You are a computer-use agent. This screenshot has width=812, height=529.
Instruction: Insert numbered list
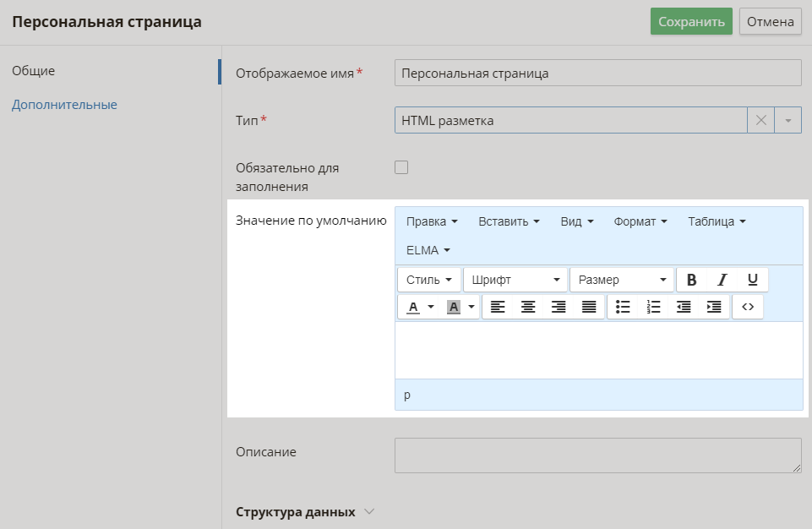[x=653, y=307]
